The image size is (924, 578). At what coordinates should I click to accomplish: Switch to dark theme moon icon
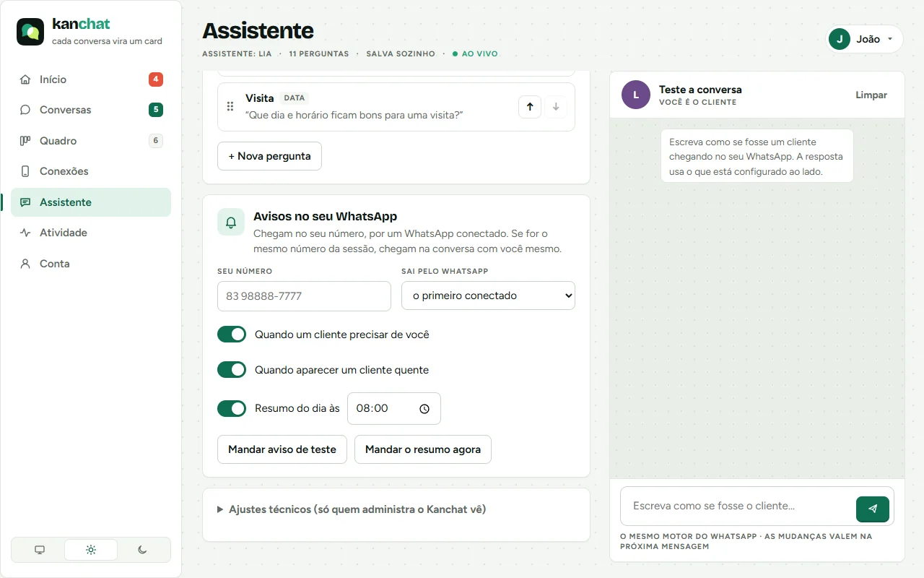(142, 550)
